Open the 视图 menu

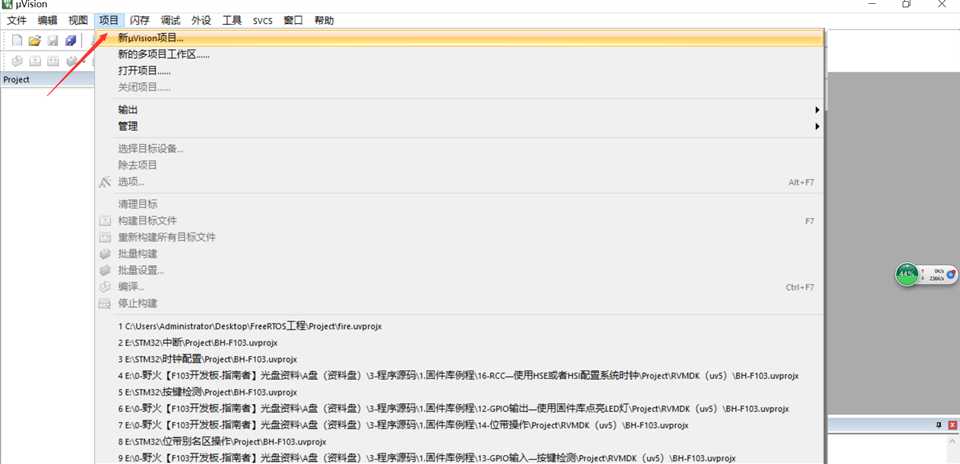(x=78, y=20)
